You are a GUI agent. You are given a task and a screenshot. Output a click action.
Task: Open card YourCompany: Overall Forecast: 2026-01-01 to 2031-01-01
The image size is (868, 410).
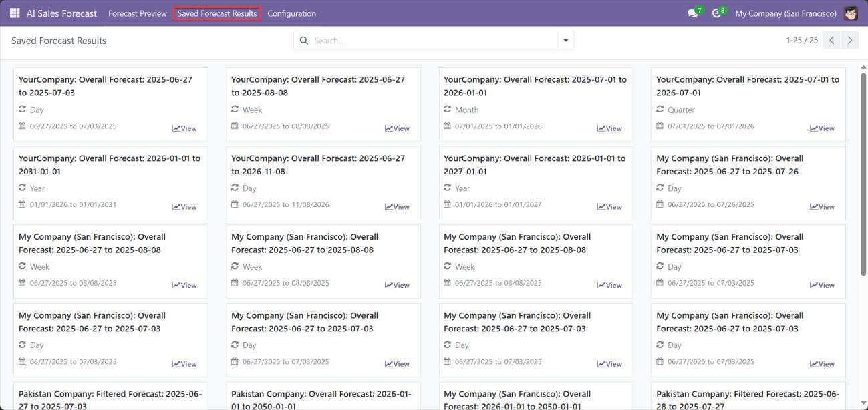click(x=111, y=183)
